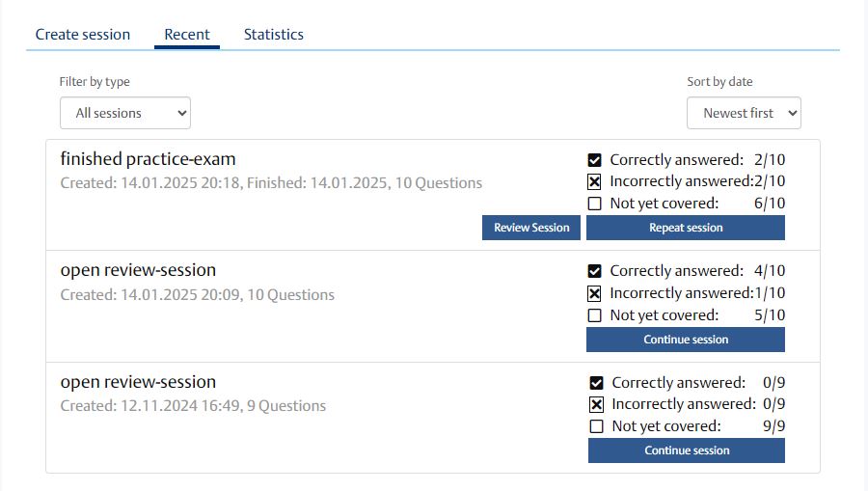Toggle Incorrectly answered checkbox in 12.11.2024 session
The width and height of the screenshot is (868, 491).
tap(596, 404)
